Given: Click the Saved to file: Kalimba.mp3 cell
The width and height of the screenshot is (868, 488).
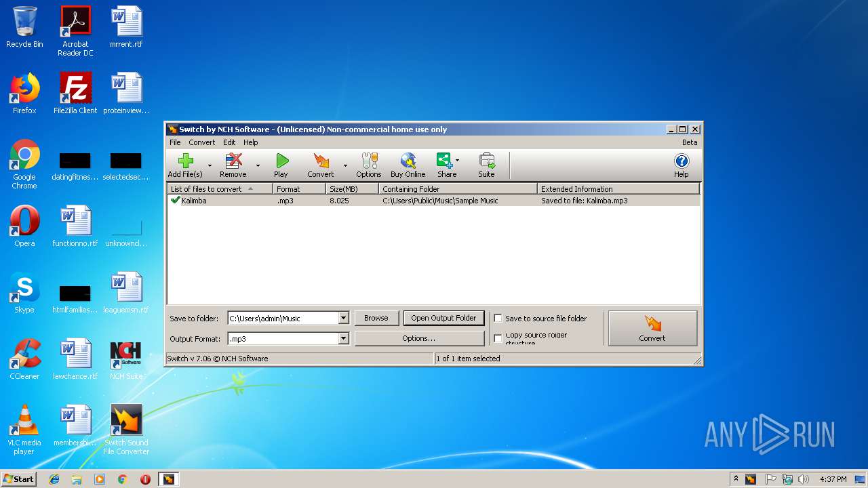Looking at the screenshot, I should pyautogui.click(x=585, y=201).
